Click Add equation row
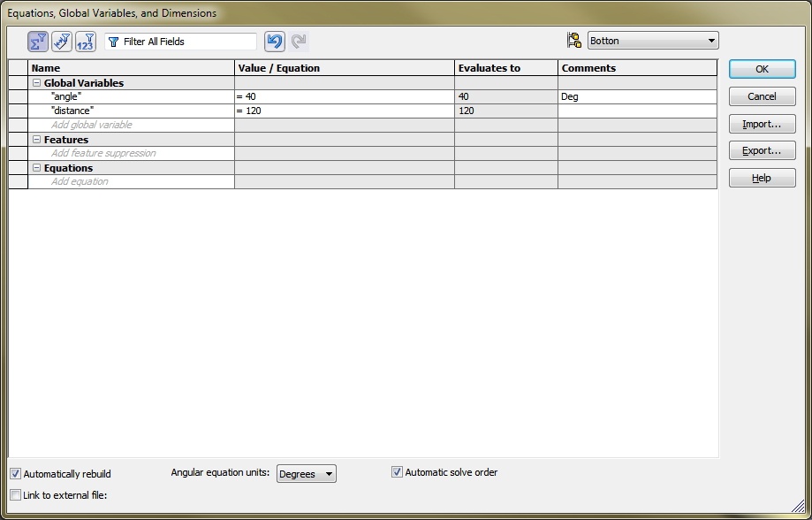This screenshot has height=520, width=812. pyautogui.click(x=131, y=181)
